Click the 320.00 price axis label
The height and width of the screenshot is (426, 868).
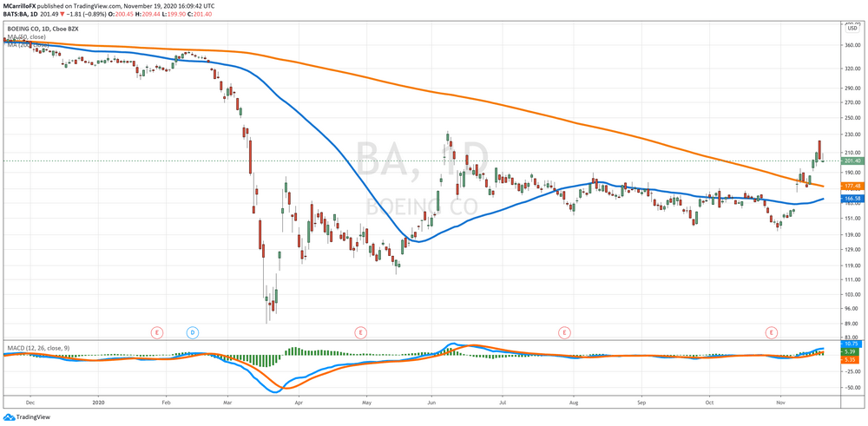(x=852, y=69)
